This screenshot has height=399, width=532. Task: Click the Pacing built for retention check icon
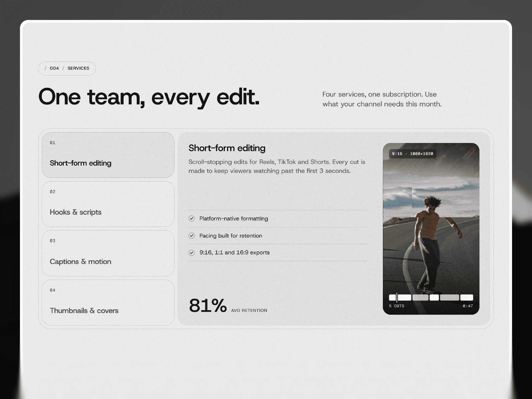[192, 236]
